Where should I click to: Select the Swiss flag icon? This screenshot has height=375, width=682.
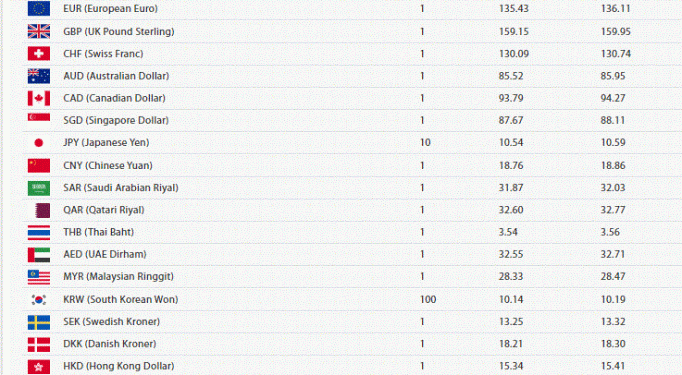pos(39,54)
